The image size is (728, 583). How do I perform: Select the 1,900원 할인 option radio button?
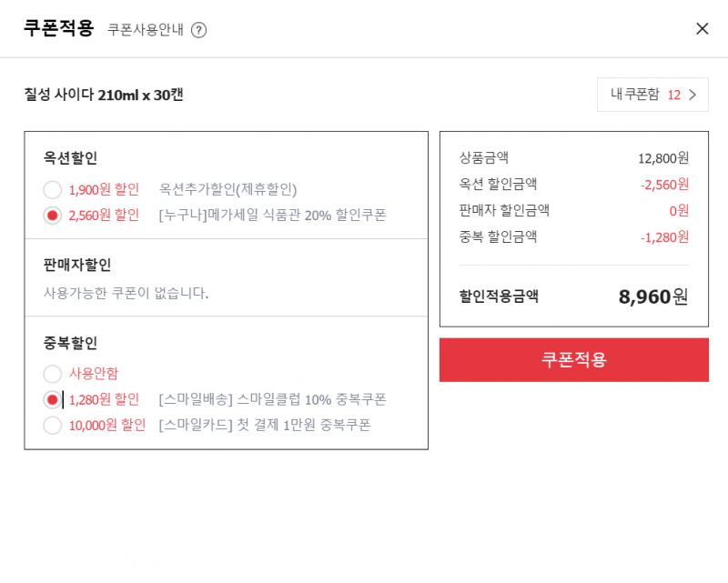click(53, 189)
